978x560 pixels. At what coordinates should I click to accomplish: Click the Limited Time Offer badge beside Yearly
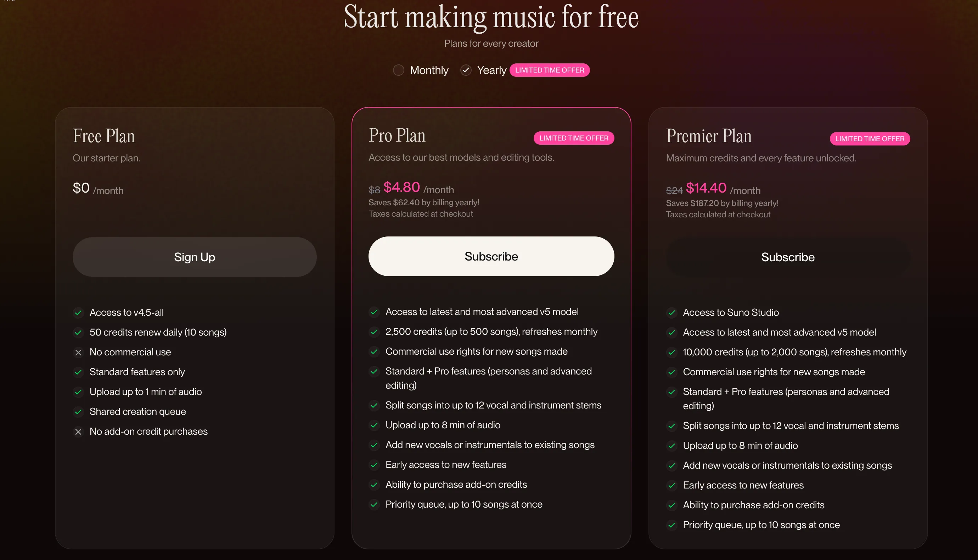click(549, 70)
